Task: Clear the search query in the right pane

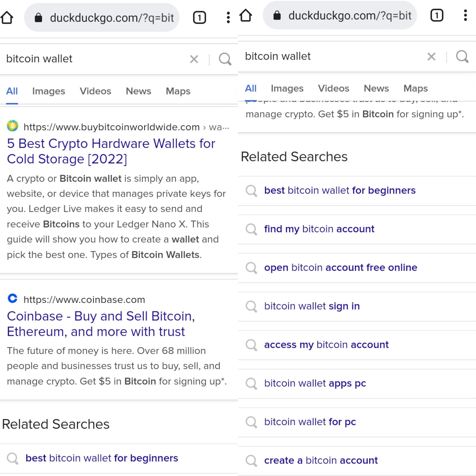Action: 432,57
